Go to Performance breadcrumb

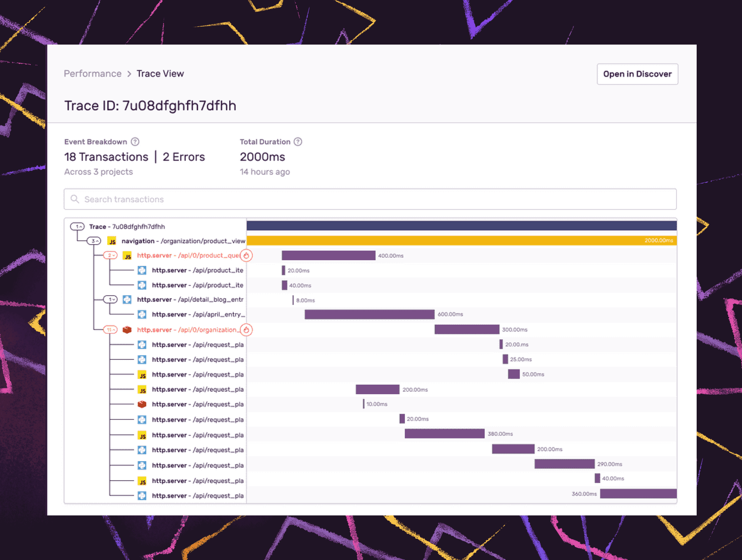tap(93, 73)
